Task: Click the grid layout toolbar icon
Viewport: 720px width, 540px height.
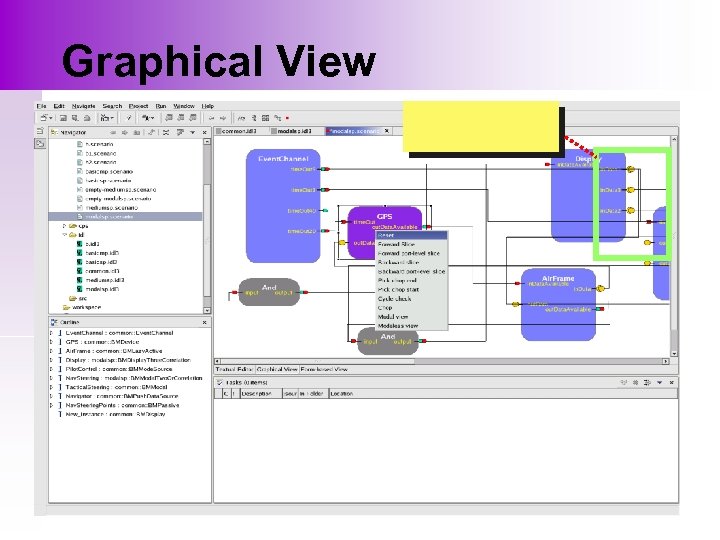Action: coord(265,118)
